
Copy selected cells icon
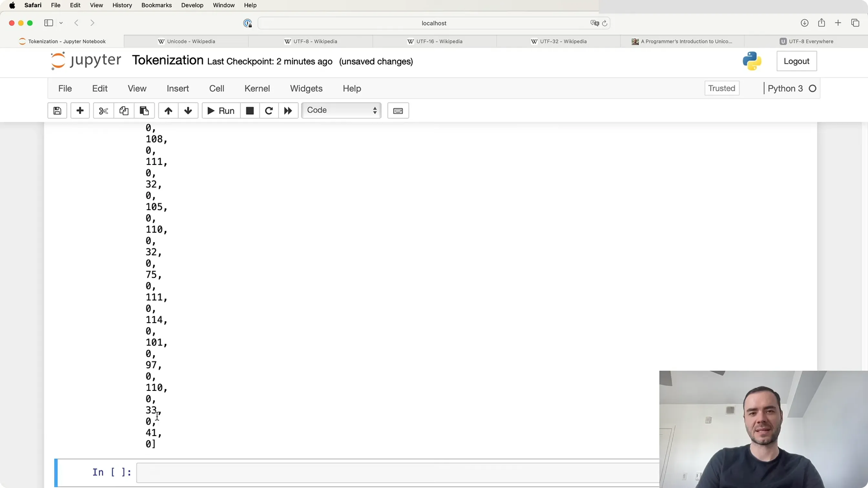coord(124,110)
